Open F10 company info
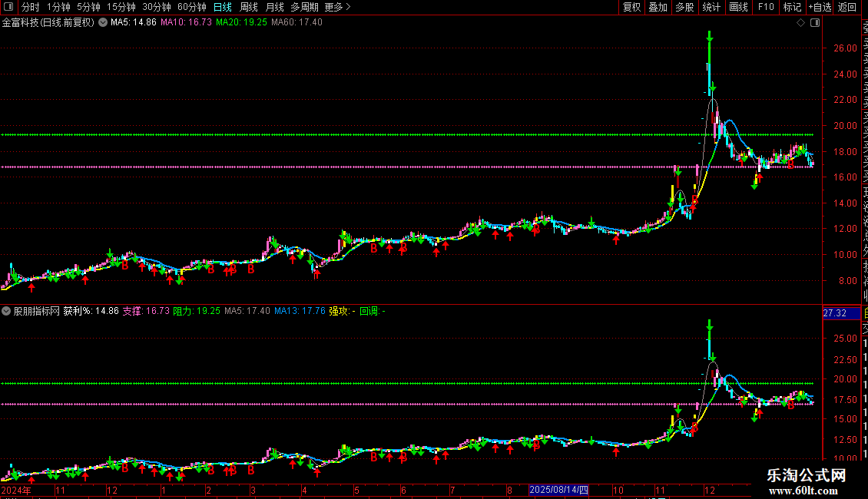Viewport: 868px width, 499px height. click(x=766, y=7)
